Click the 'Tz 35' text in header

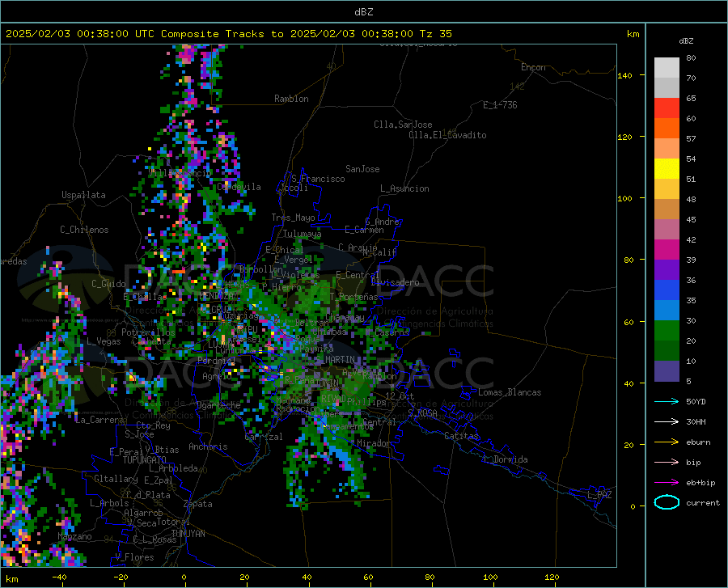tap(435, 34)
